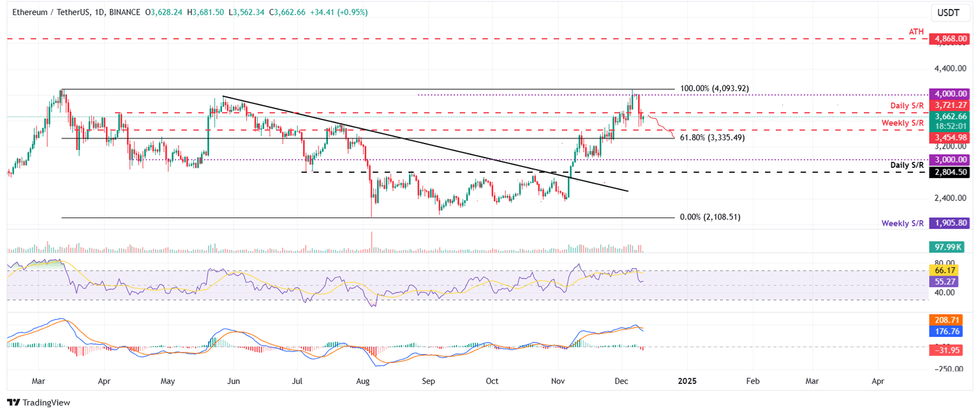Click the countdown timer 18:52:01

pyautogui.click(x=949, y=126)
